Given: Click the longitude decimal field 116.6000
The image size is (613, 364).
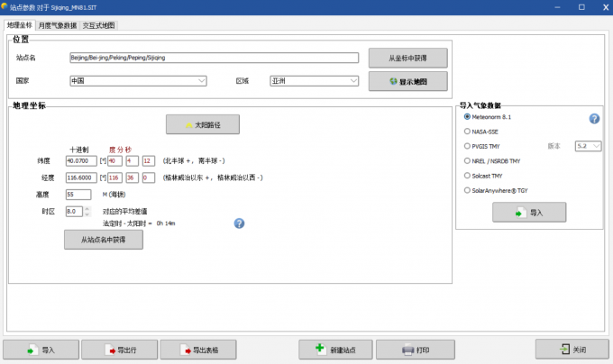Looking at the screenshot, I should (x=81, y=177).
